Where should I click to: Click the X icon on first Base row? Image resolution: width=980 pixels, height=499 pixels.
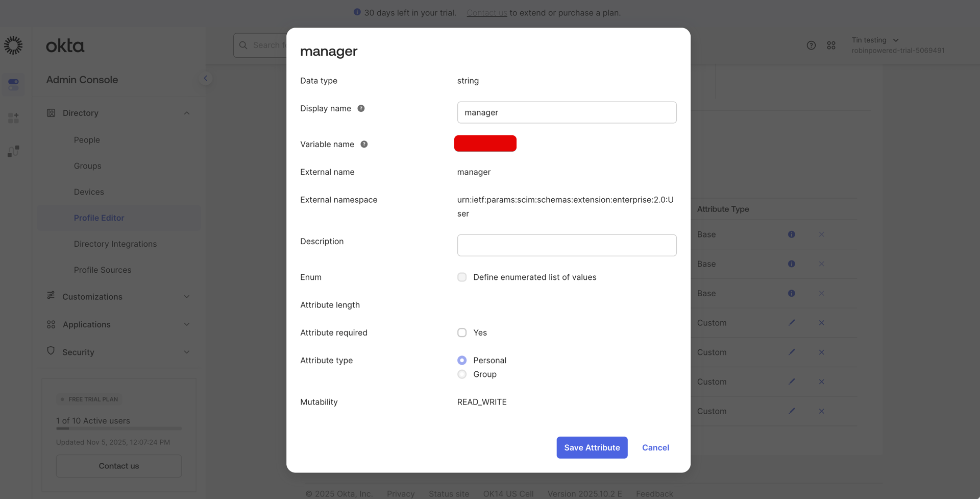821,234
